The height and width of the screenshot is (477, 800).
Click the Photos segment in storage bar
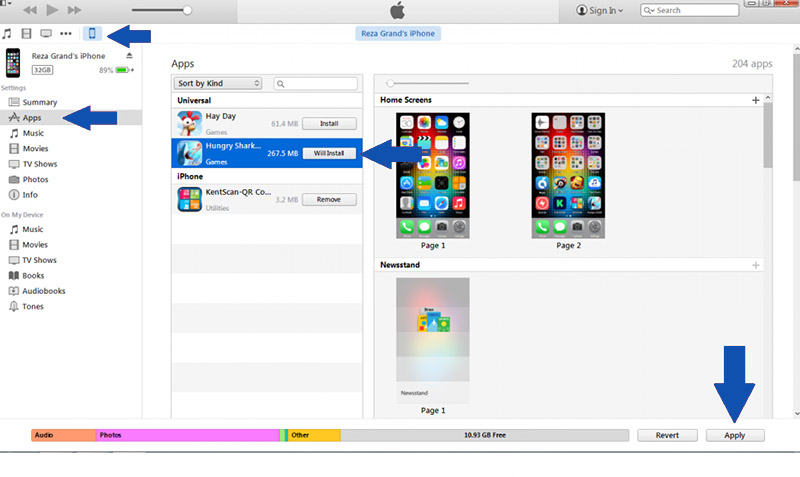[x=188, y=435]
